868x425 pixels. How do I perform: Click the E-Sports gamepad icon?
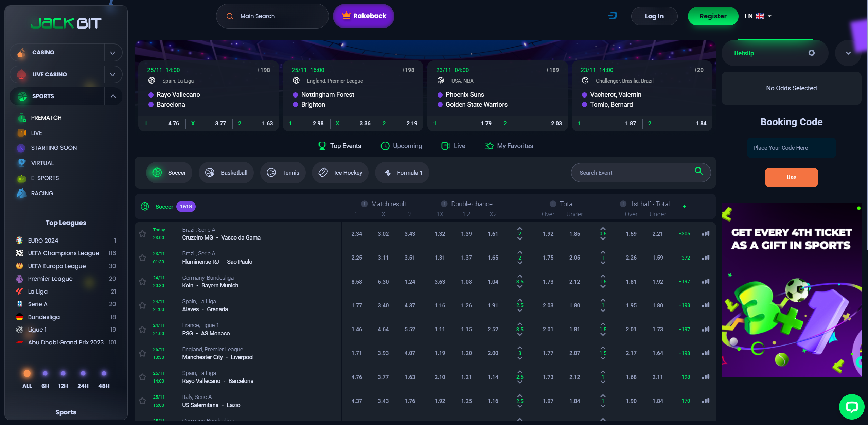[21, 178]
